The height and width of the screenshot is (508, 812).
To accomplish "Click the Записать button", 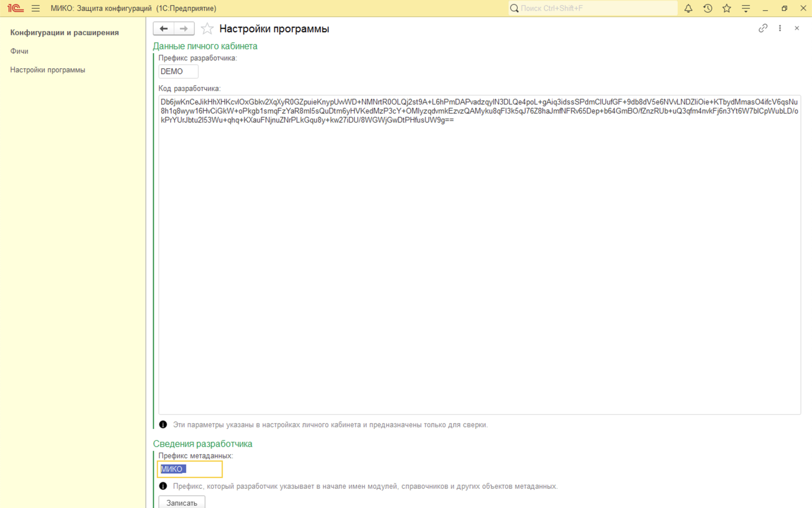I will tap(182, 503).
